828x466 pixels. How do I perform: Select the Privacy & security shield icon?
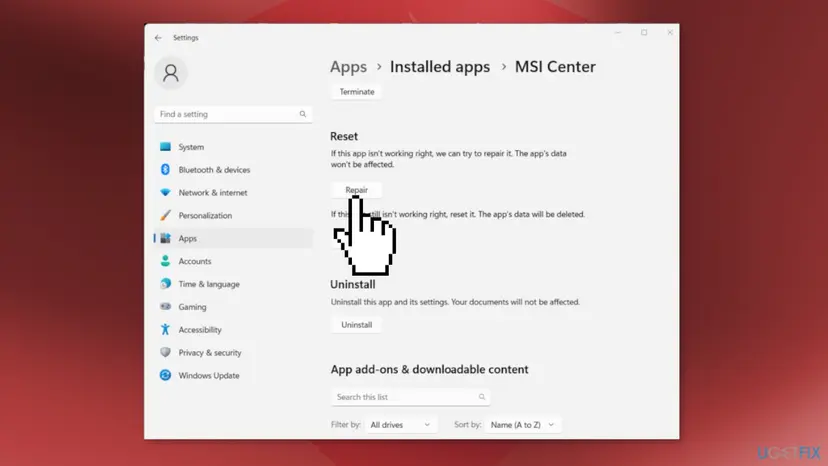click(165, 352)
